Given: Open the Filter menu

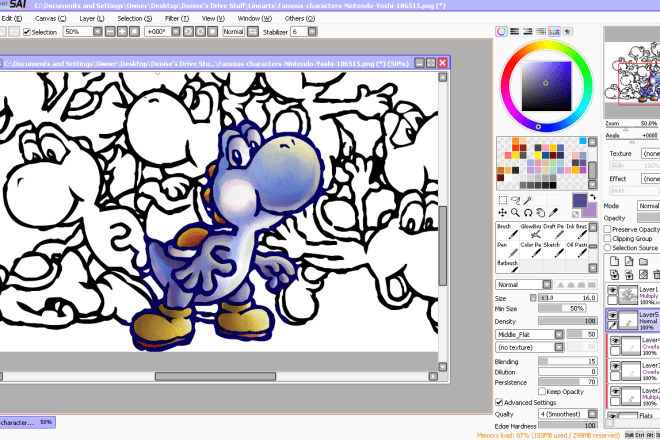Looking at the screenshot, I should (x=177, y=19).
